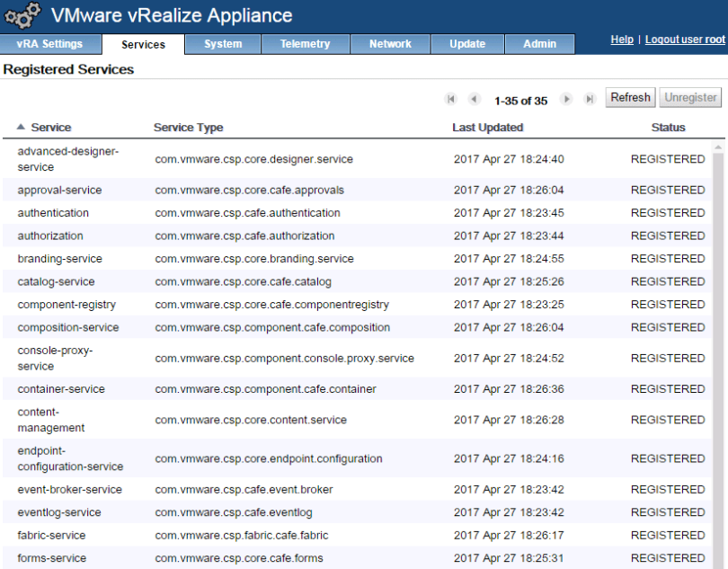Viewport: 728px width, 569px height.
Task: Click the vRealize gears logo icon
Action: (22, 16)
